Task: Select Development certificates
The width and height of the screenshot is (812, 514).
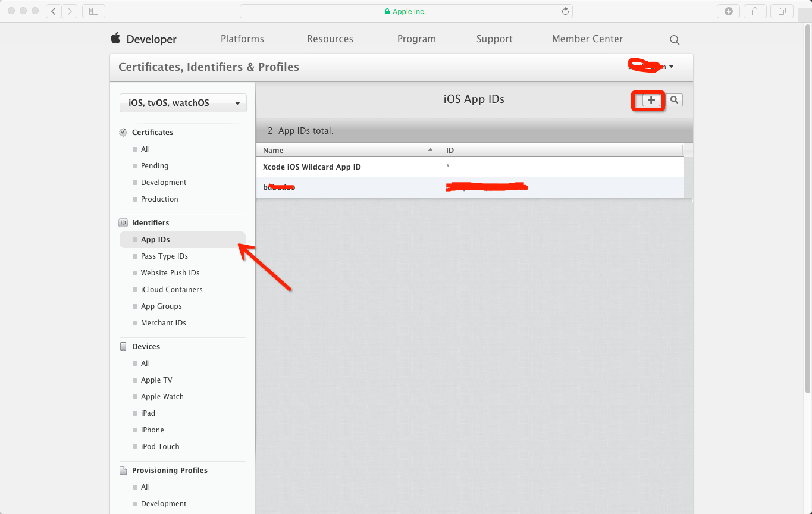Action: pyautogui.click(x=164, y=183)
